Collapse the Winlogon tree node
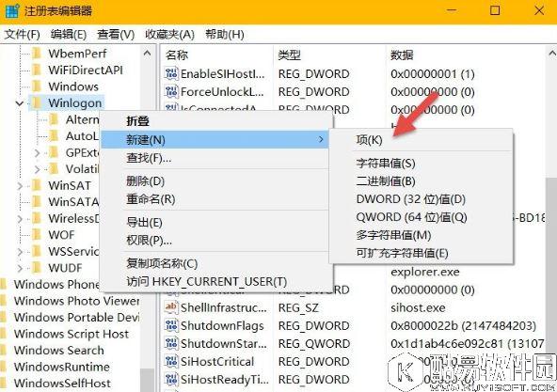The height and width of the screenshot is (392, 557). (x=20, y=103)
